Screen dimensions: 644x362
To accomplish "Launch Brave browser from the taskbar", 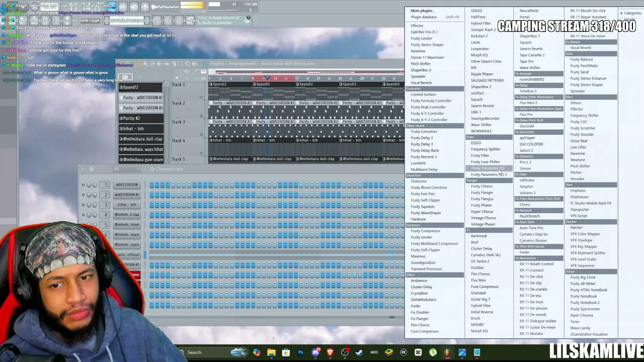I will (x=330, y=352).
